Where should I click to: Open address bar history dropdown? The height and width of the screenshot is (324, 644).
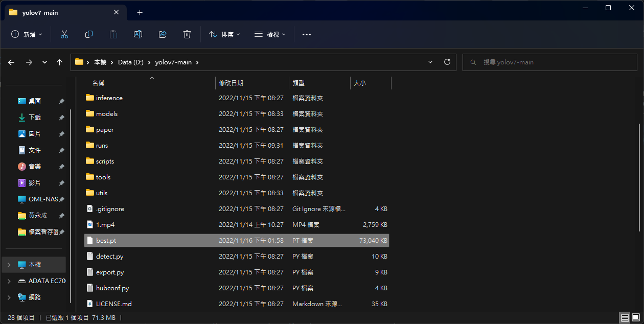coord(430,62)
